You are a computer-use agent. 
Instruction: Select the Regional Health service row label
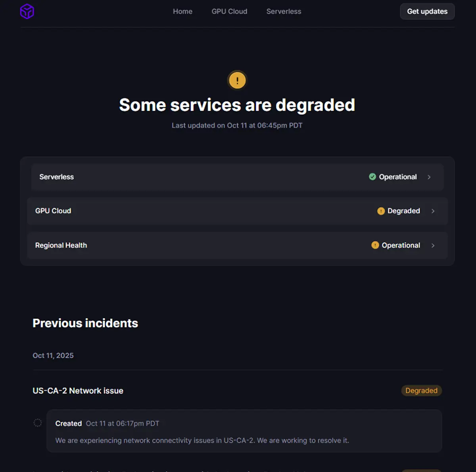point(61,245)
